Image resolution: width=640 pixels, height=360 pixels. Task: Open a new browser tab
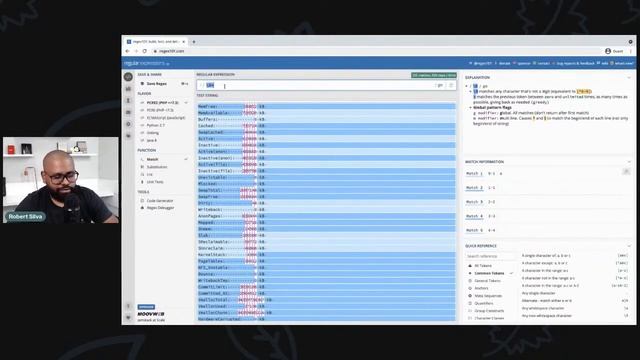point(194,42)
